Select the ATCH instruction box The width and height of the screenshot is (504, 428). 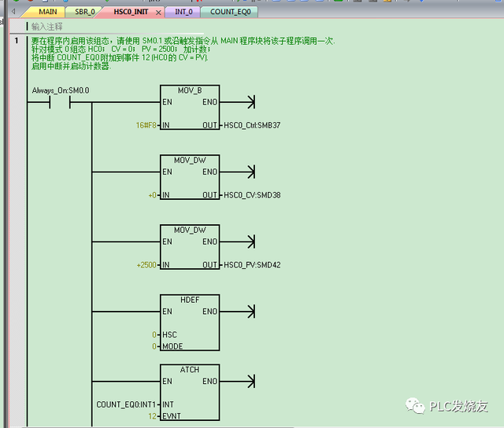point(190,392)
